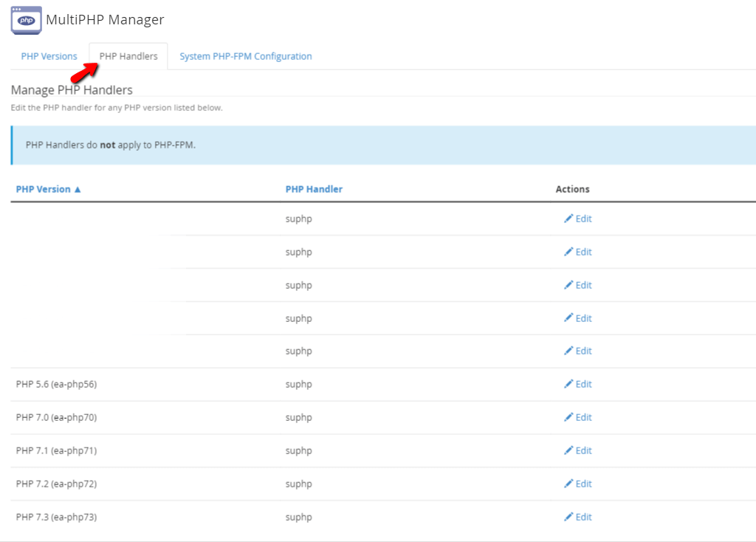Click the suphp handler cell for PHP 7.3
The image size is (756, 542).
(x=298, y=518)
